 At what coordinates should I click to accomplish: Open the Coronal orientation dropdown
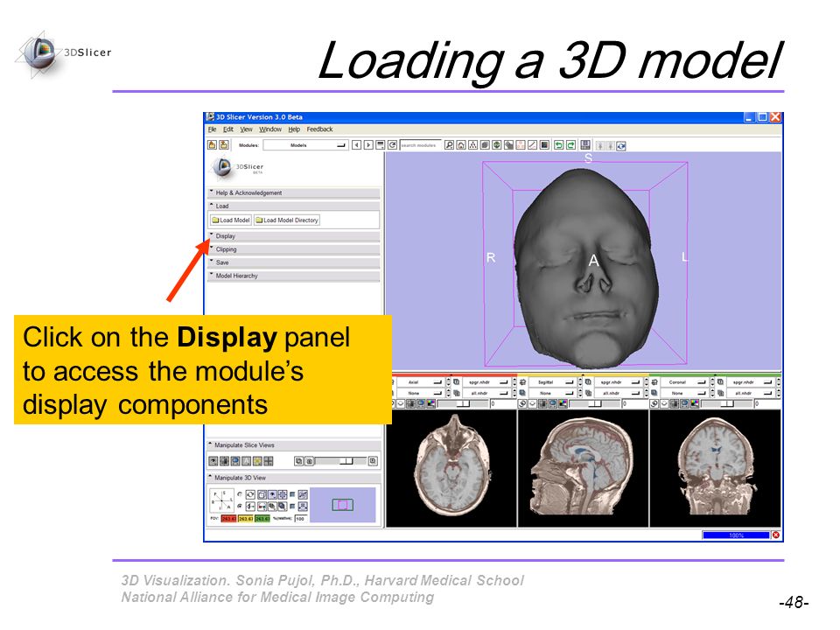[x=684, y=382]
